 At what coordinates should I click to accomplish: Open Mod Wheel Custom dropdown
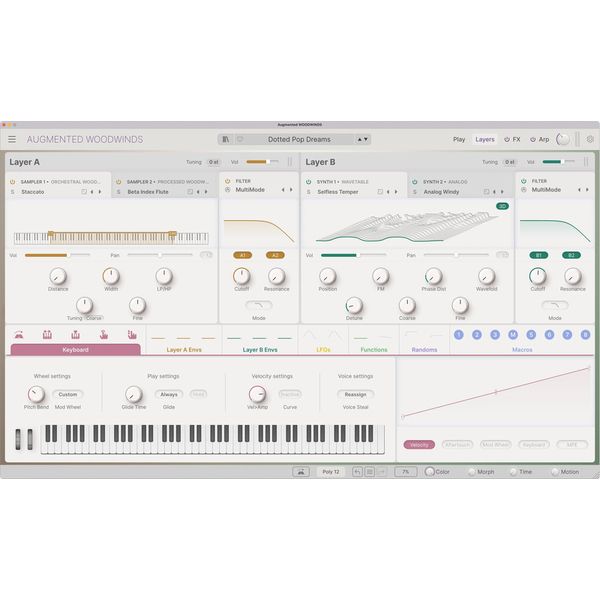coord(68,395)
